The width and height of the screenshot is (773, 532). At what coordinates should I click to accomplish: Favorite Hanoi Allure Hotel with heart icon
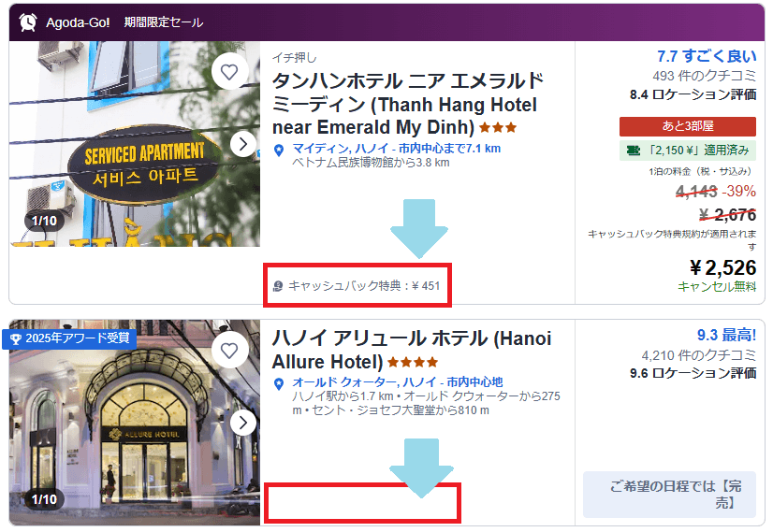point(229,351)
